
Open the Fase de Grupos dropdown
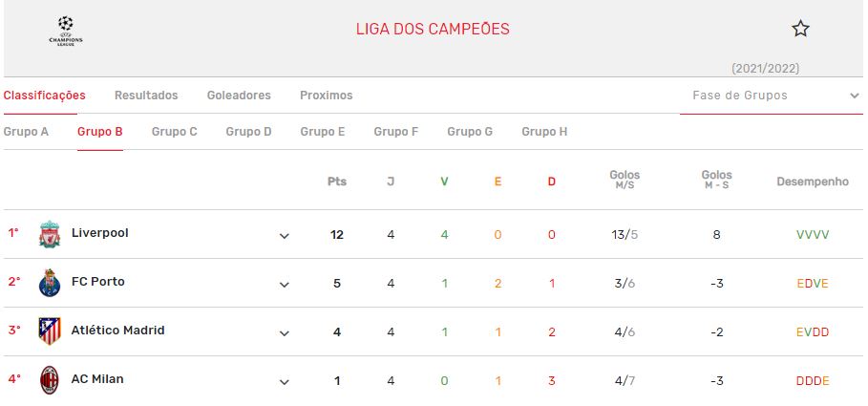click(x=772, y=96)
